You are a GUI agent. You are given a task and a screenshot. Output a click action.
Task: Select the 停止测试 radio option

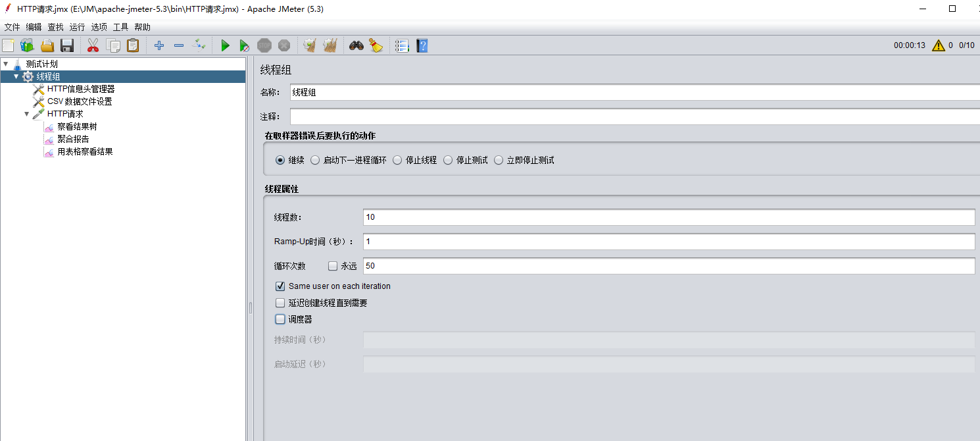pyautogui.click(x=449, y=160)
